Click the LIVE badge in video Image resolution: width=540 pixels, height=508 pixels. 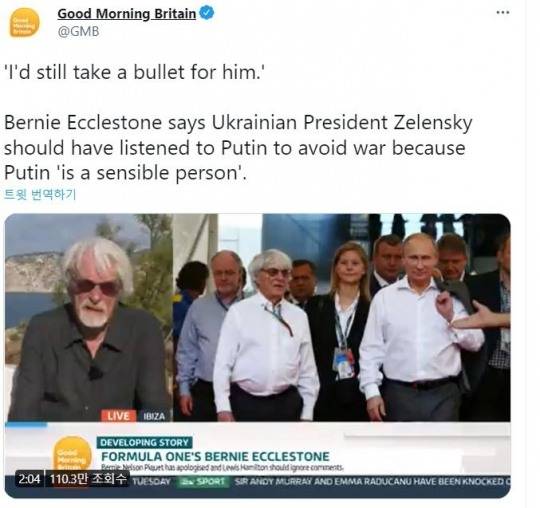point(118,416)
